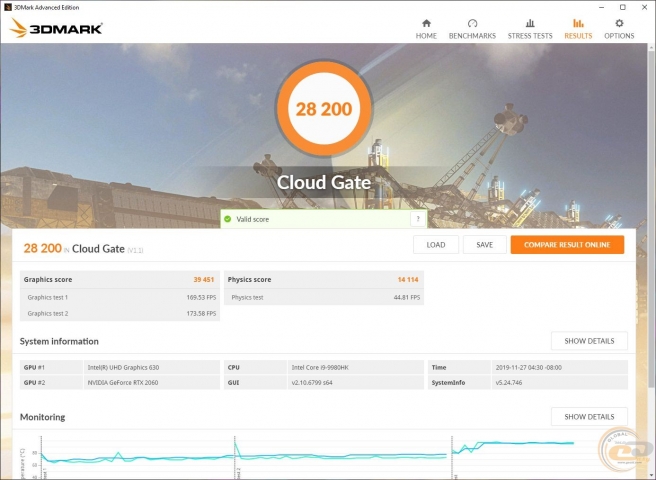The image size is (656, 480).
Task: Click Graphics test 2 row
Action: 120,313
